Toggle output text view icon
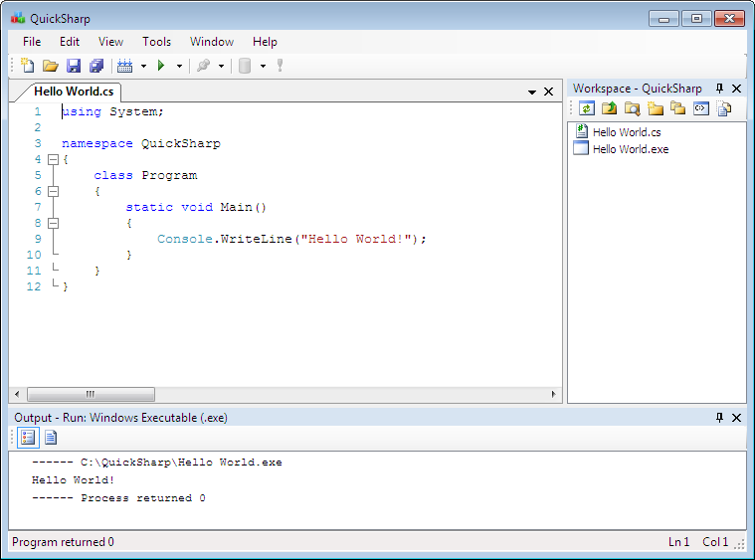This screenshot has height=560, width=755. tap(51, 438)
